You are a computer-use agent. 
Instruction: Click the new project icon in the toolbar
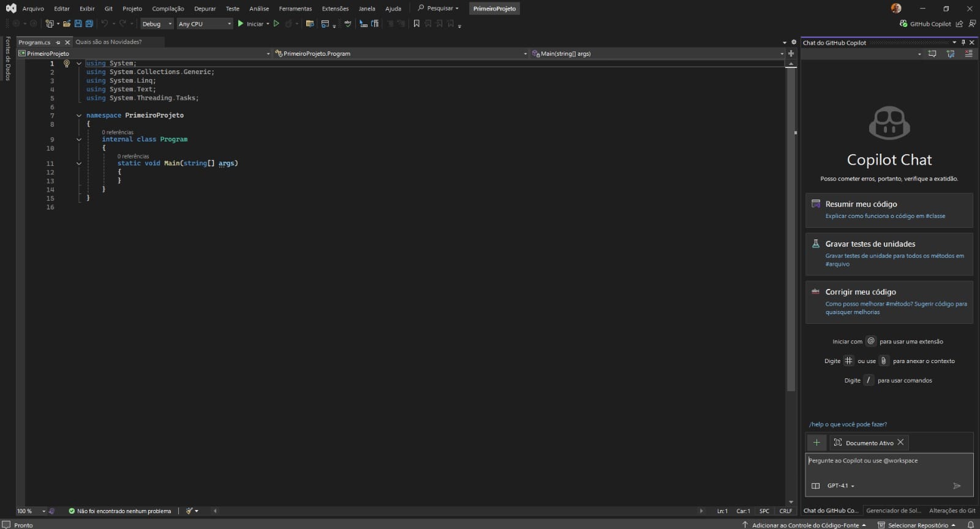coord(50,24)
